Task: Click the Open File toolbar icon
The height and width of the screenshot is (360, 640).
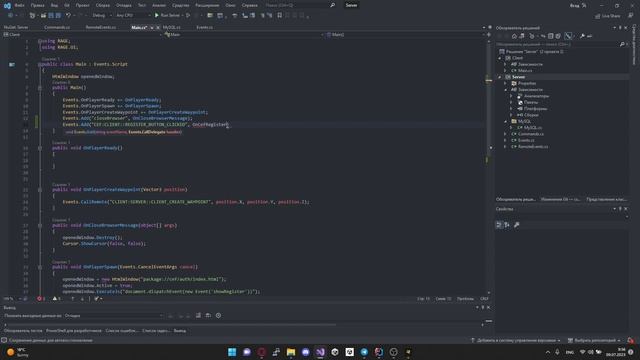Action: (x=43, y=16)
